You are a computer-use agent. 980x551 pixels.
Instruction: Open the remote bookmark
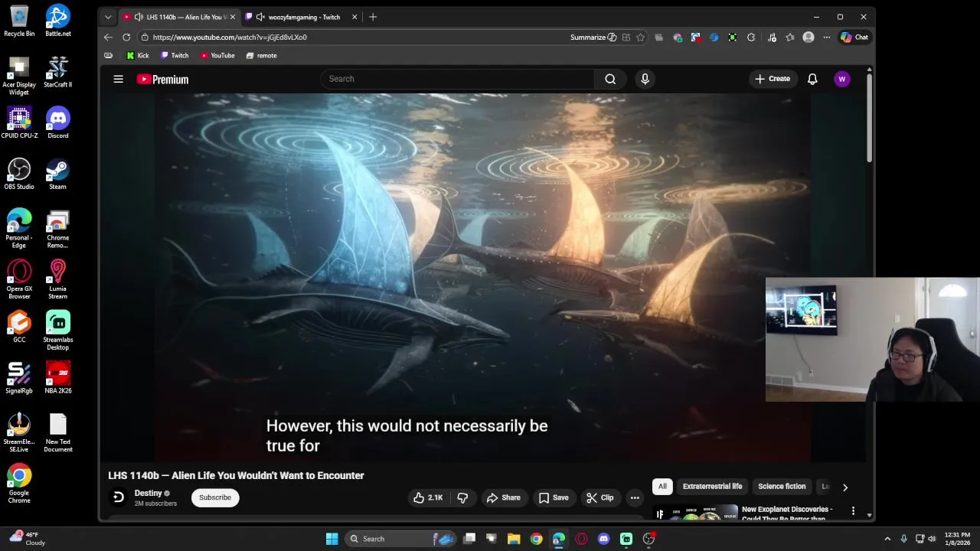(261, 55)
